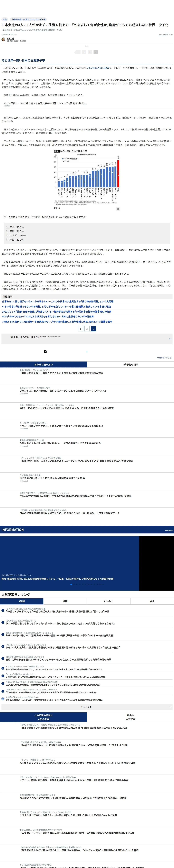Viewport: 174px width, 868px height.
Task: Open sponsored ブランドコンセプト新たに ビジネスパーソン article
Action: (62, 391)
